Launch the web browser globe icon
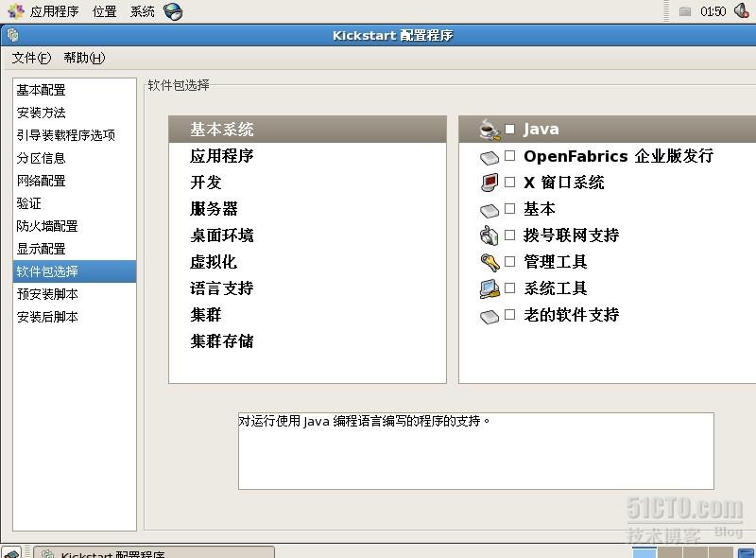This screenshot has height=558, width=756. click(x=173, y=11)
